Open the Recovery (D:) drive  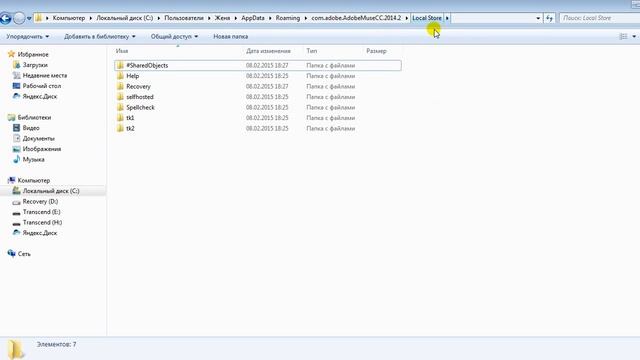pyautogui.click(x=40, y=202)
